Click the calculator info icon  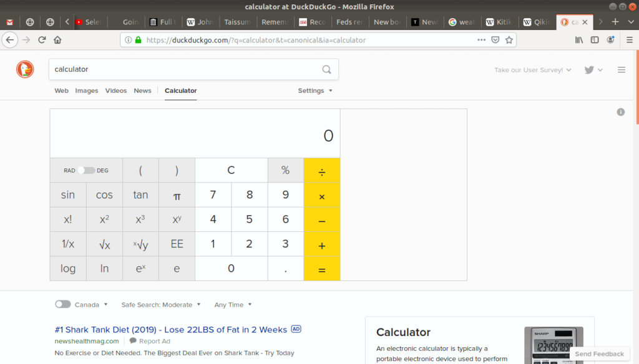[621, 112]
